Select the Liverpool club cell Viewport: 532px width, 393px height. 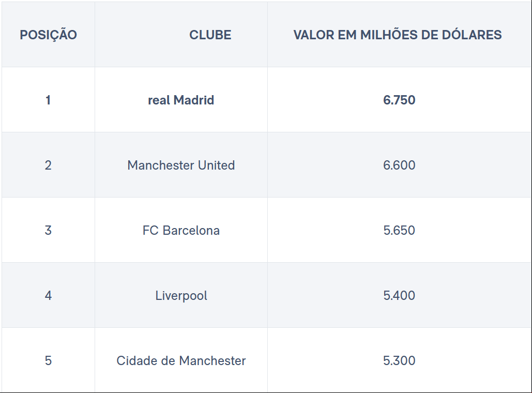(x=181, y=295)
